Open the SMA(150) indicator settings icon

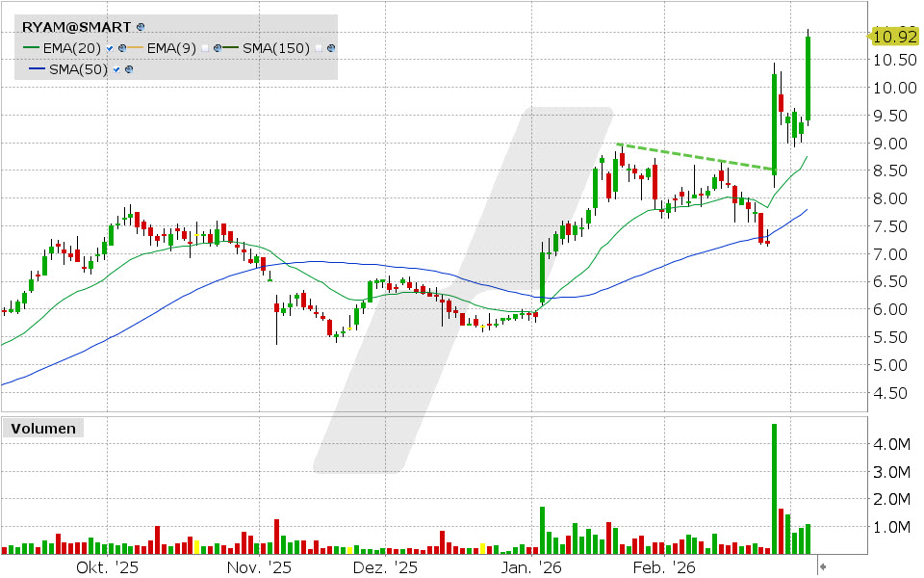(x=329, y=48)
